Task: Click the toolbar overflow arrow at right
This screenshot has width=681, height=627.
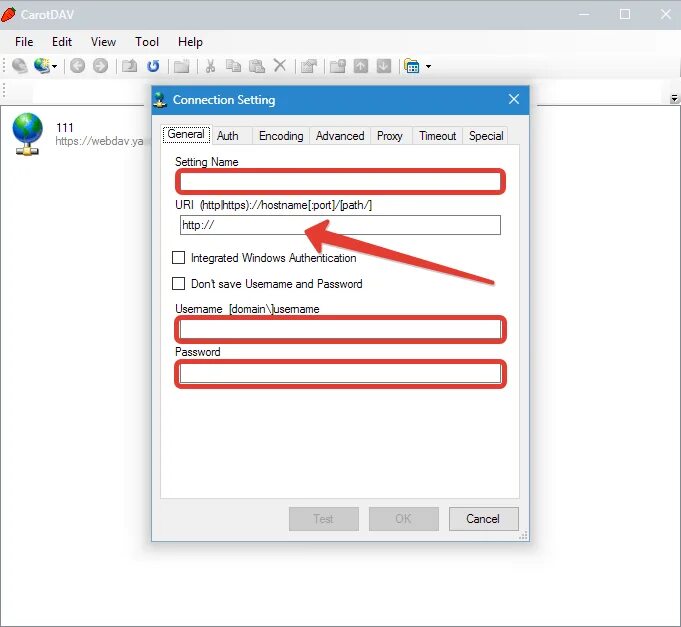Action: coord(674,99)
